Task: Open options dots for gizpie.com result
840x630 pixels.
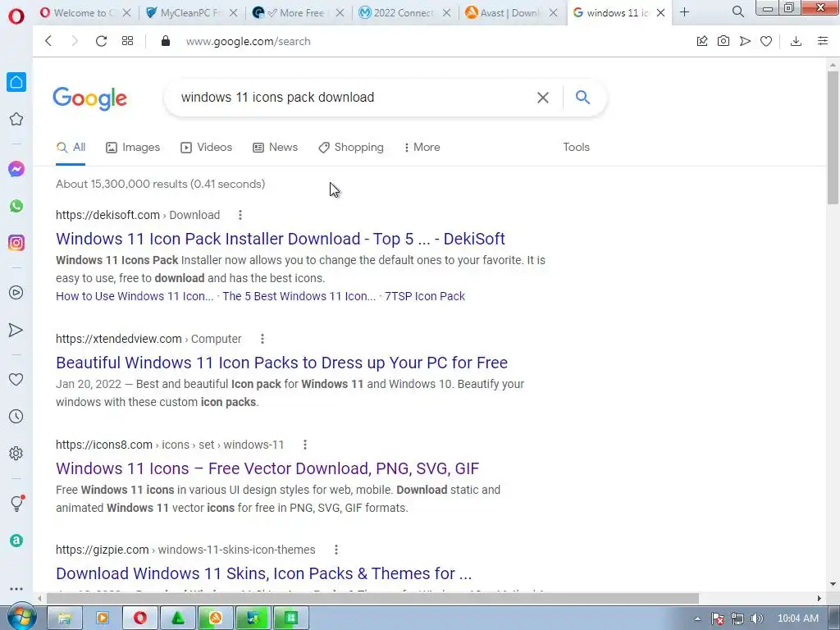Action: pyautogui.click(x=336, y=550)
